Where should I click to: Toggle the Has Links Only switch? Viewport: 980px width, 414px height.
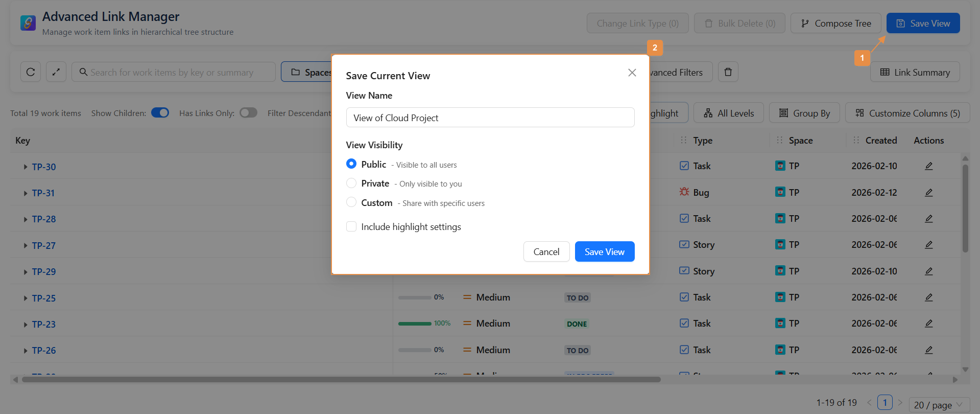(249, 112)
